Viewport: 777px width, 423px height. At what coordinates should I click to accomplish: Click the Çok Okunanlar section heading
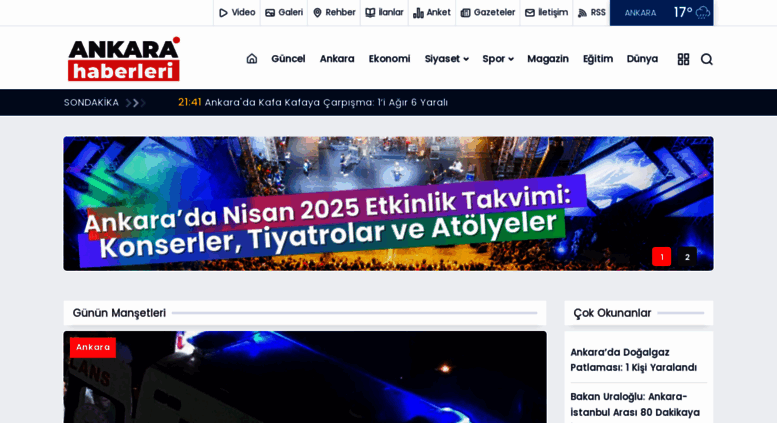click(612, 313)
